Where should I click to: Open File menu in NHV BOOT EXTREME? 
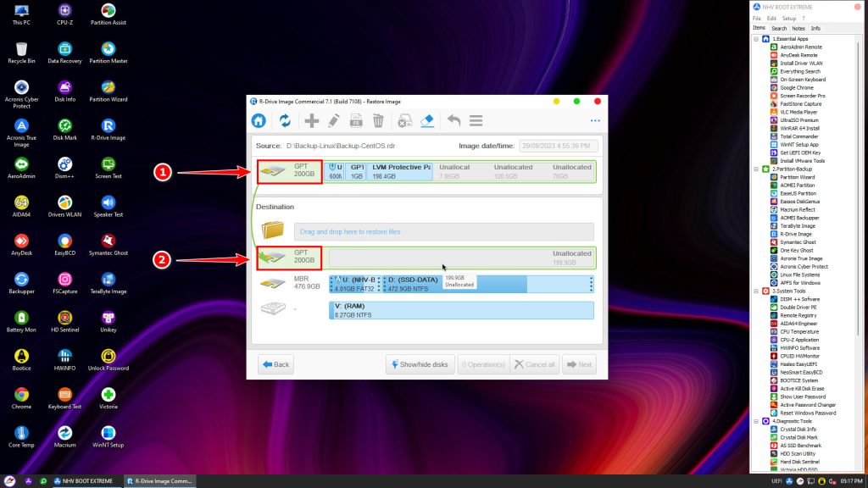pos(757,19)
